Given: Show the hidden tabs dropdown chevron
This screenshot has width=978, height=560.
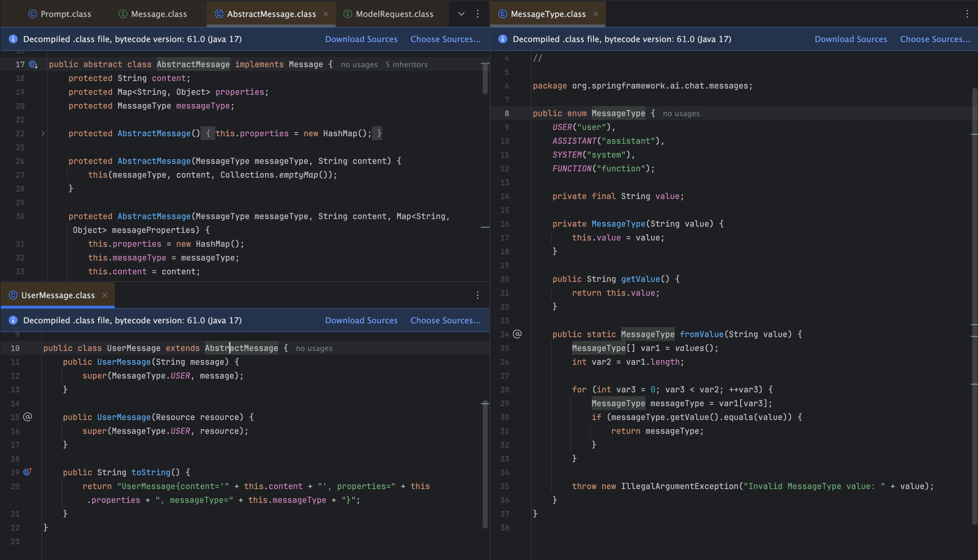Looking at the screenshot, I should 461,14.
